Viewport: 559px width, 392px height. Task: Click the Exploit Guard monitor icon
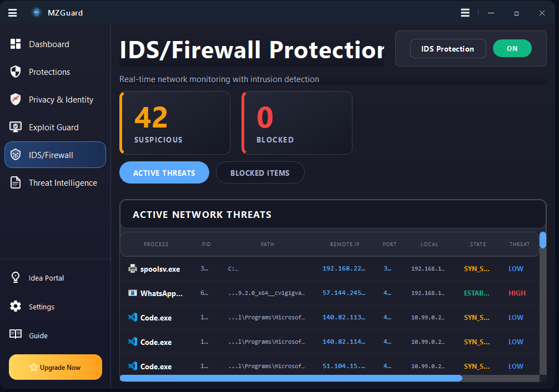15,127
